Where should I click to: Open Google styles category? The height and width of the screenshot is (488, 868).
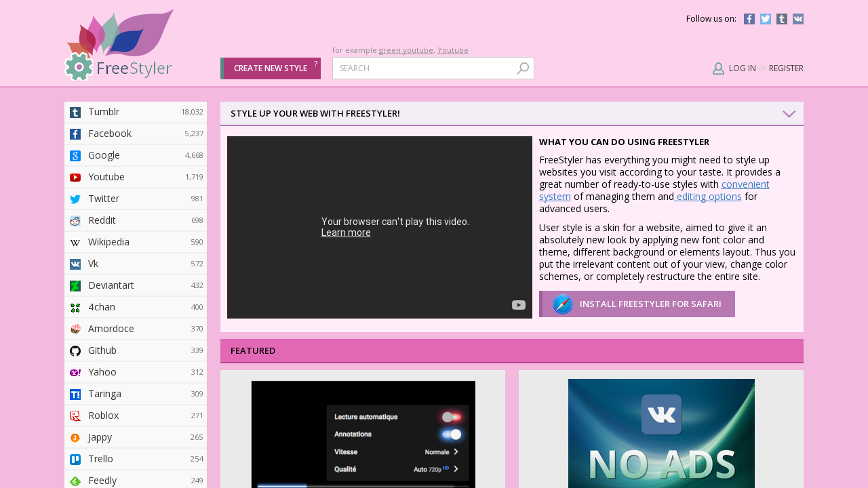point(136,156)
